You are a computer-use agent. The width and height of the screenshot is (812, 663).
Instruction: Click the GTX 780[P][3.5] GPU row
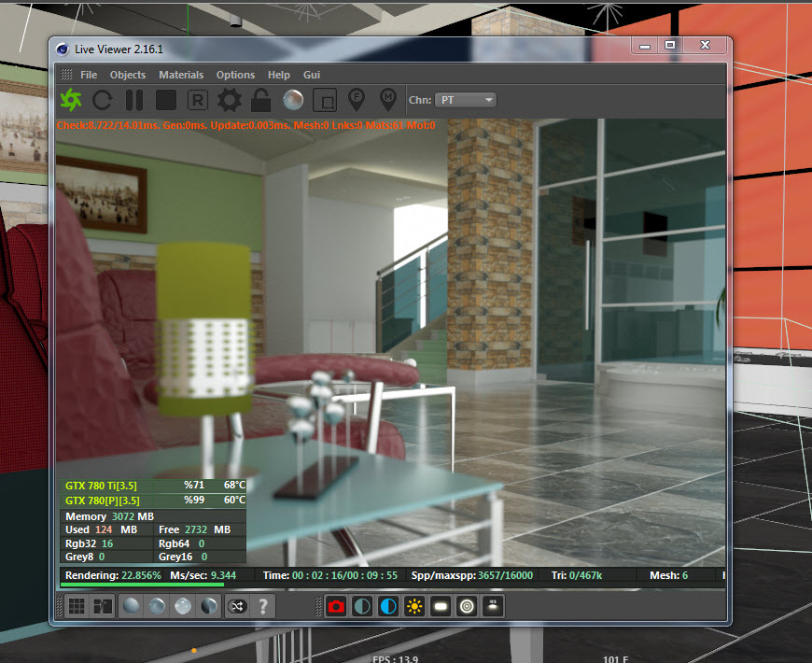click(153, 501)
